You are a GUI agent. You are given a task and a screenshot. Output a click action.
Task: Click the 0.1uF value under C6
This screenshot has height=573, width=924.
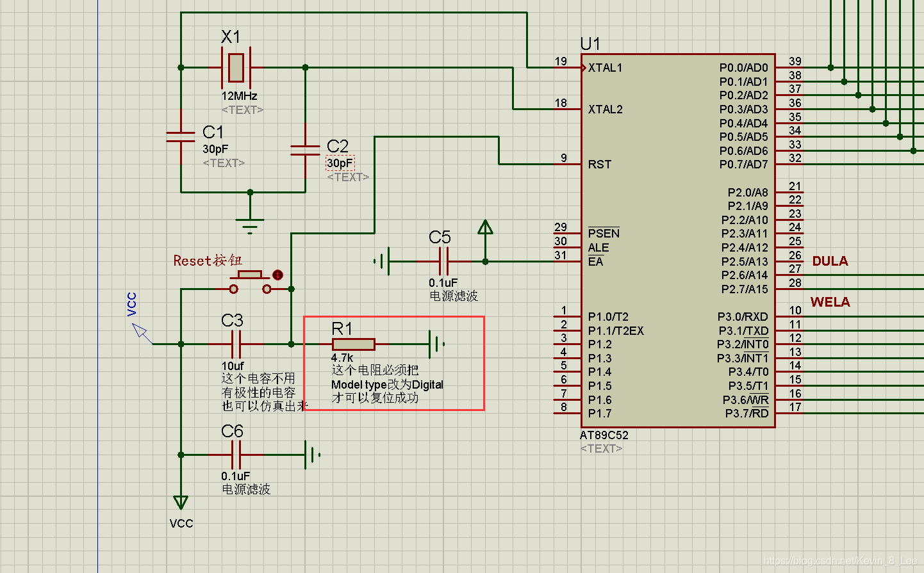click(235, 476)
